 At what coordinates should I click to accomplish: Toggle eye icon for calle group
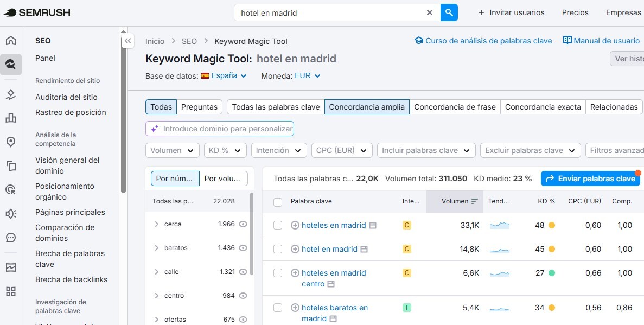[x=243, y=272]
